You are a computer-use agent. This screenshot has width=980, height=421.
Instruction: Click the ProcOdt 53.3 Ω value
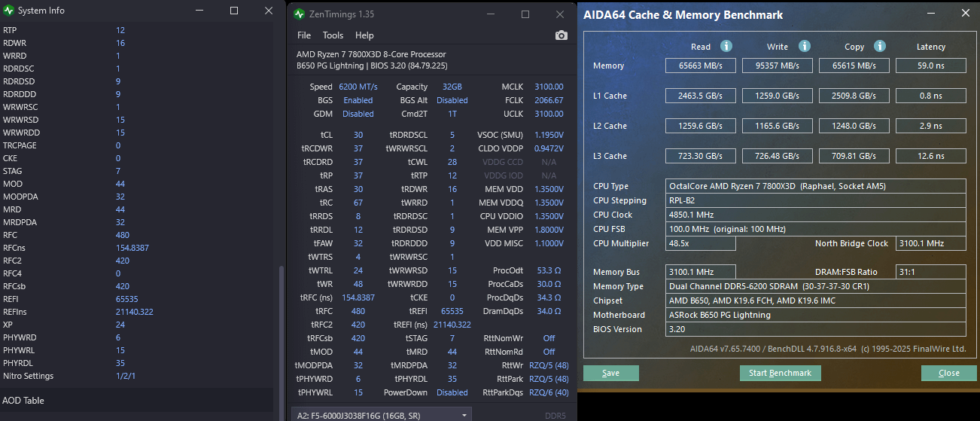(549, 270)
